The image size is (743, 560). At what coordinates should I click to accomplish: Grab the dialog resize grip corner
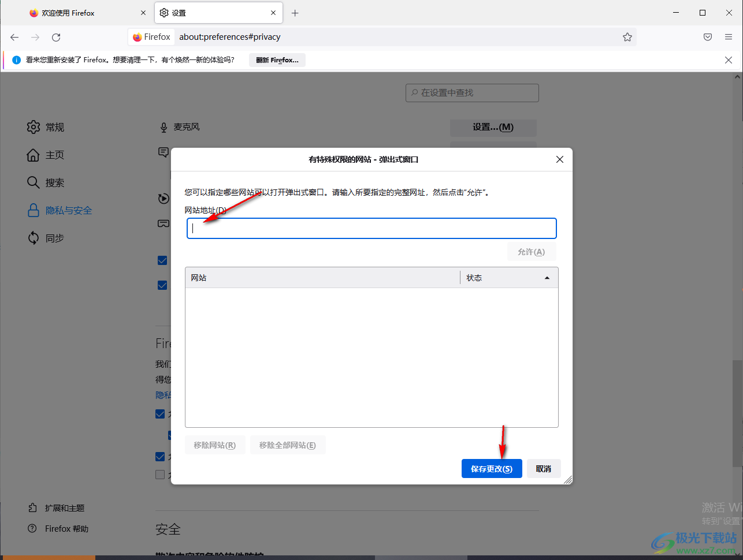point(568,480)
